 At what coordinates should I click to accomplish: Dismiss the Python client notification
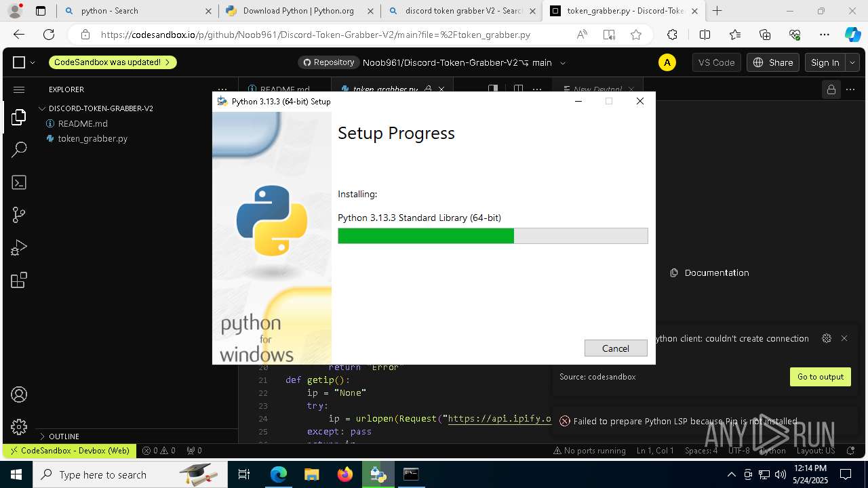[x=844, y=338]
